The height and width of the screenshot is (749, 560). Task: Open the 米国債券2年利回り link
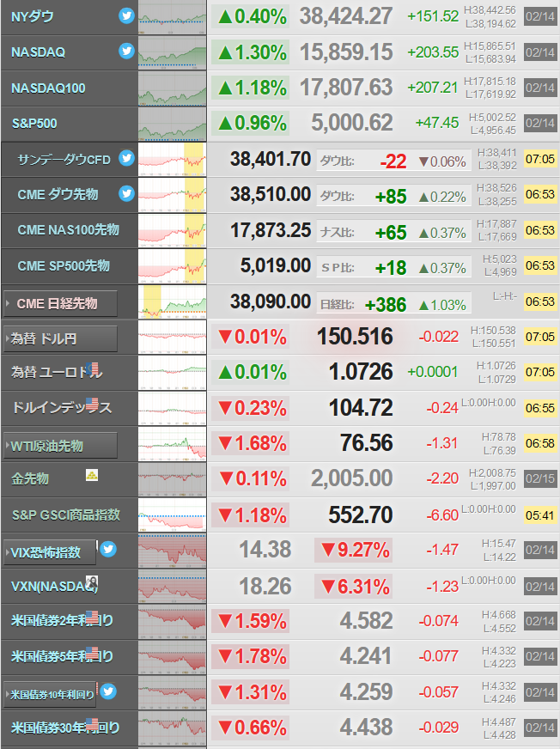[x=62, y=620]
